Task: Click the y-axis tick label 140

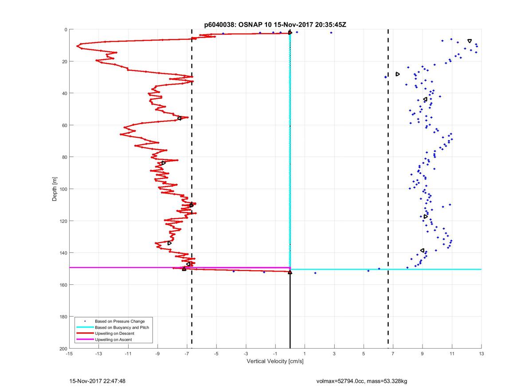Action: point(63,253)
